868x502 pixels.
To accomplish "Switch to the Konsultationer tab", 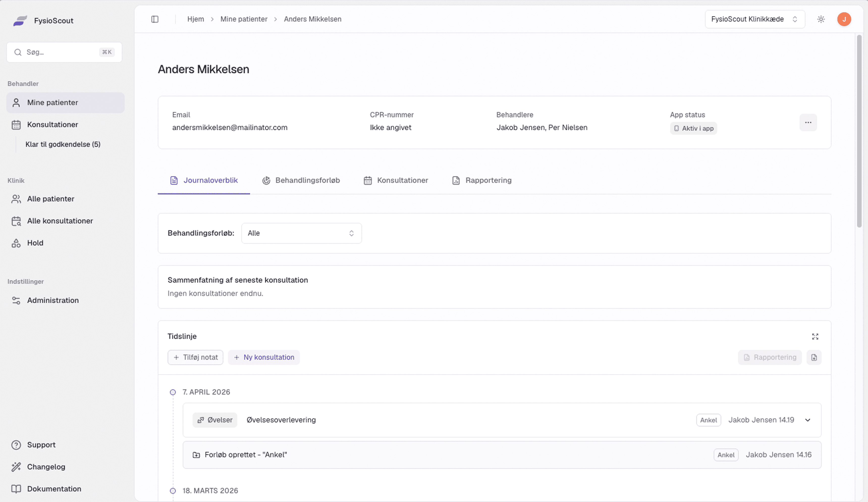I will coord(396,180).
